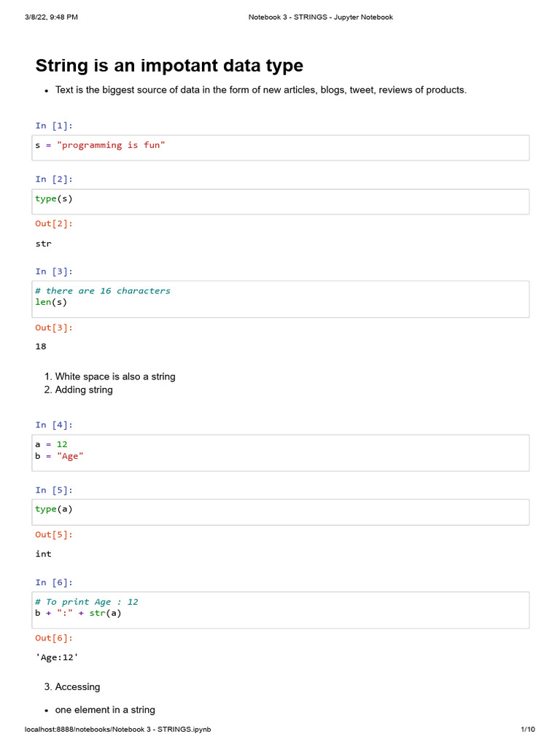Click the Out[2]: label
Screen dimensions: 560x747
click(x=54, y=223)
